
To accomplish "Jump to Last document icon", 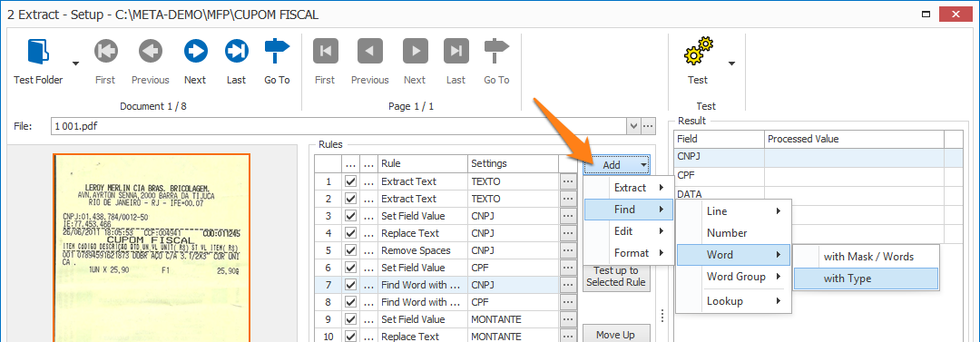I will [237, 51].
